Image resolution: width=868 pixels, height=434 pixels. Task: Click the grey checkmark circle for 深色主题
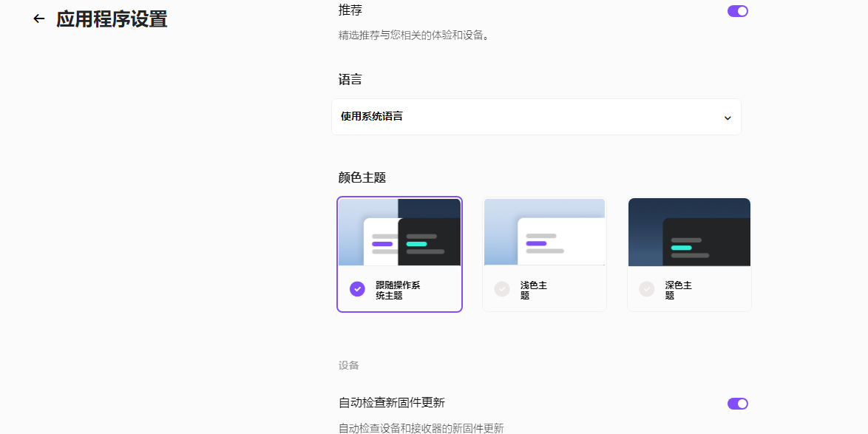[x=647, y=289]
